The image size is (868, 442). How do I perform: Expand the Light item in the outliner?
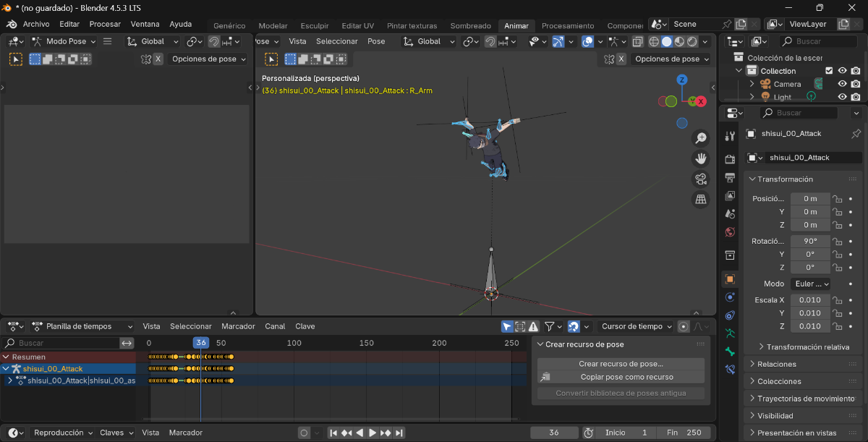pos(752,97)
